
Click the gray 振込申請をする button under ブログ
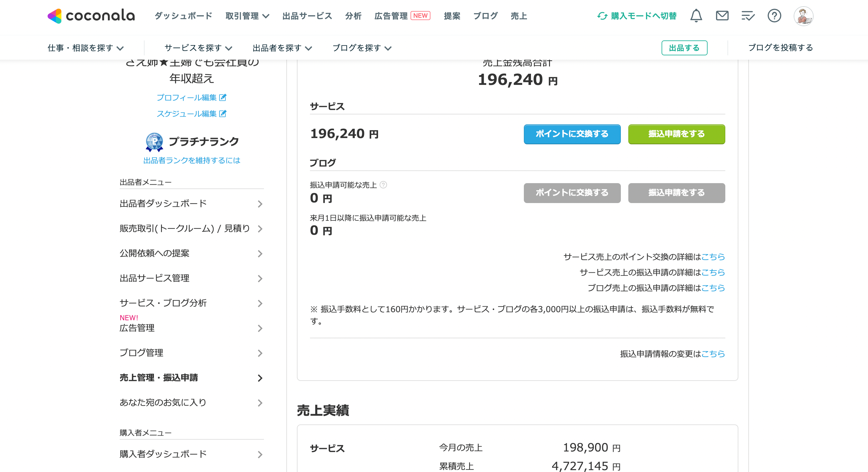(676, 193)
